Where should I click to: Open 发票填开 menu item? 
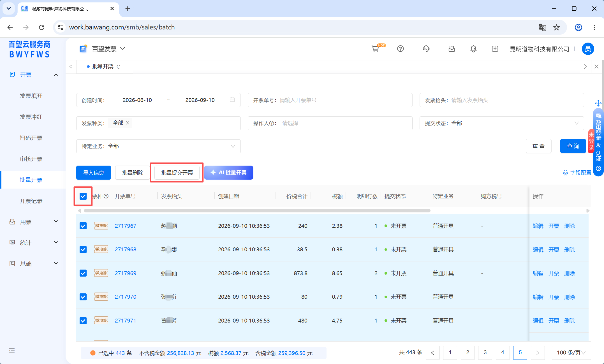click(x=31, y=96)
